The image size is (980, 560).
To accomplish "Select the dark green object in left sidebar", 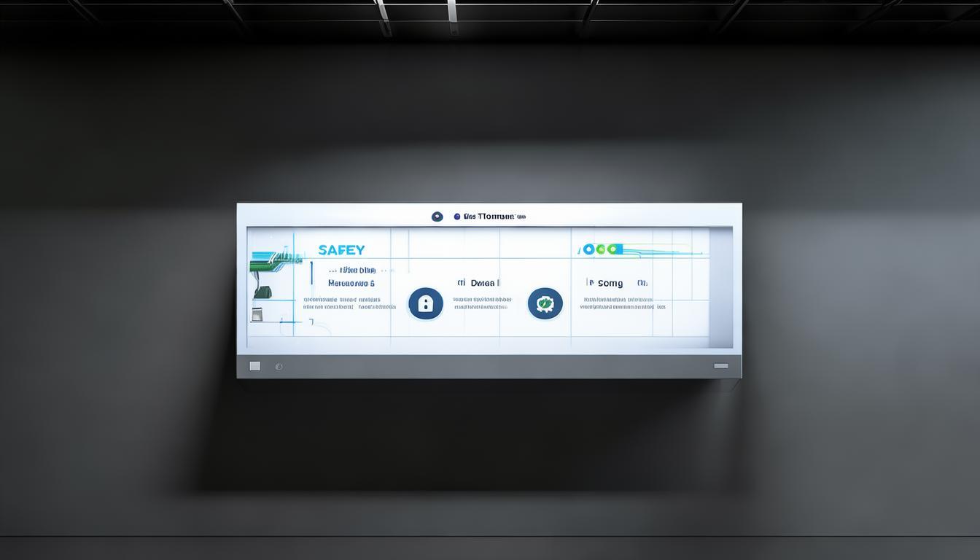I will coord(262,292).
